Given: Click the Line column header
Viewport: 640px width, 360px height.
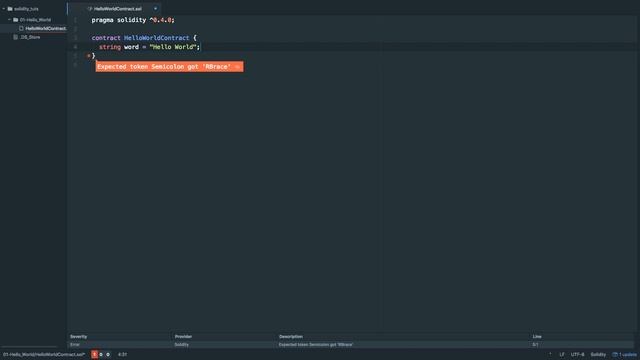Looking at the screenshot, I should pos(537,337).
